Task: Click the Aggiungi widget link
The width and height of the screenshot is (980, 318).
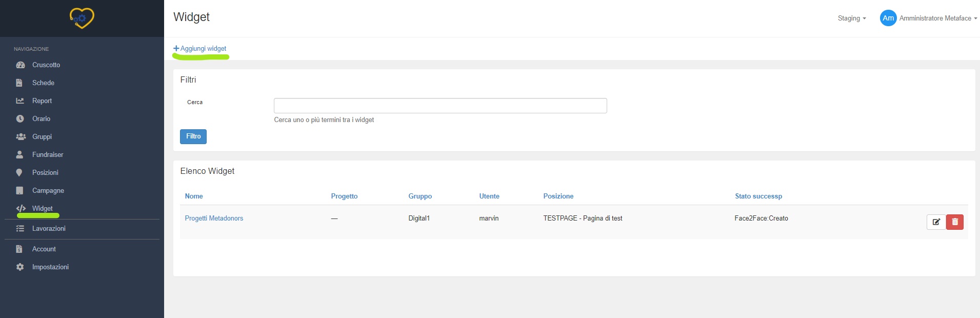Action: pyautogui.click(x=200, y=49)
